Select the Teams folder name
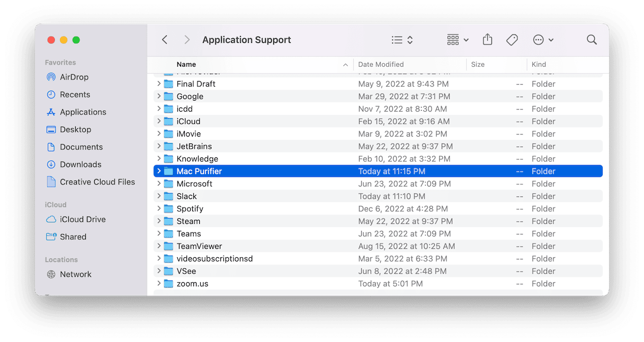Image resolution: width=644 pixels, height=342 pixels. 189,233
